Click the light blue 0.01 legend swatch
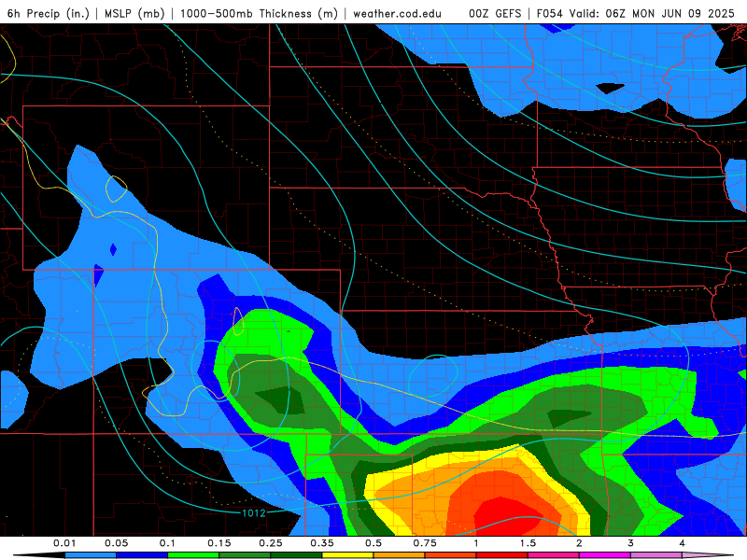Viewport: 747px width, 560px height. (x=91, y=555)
